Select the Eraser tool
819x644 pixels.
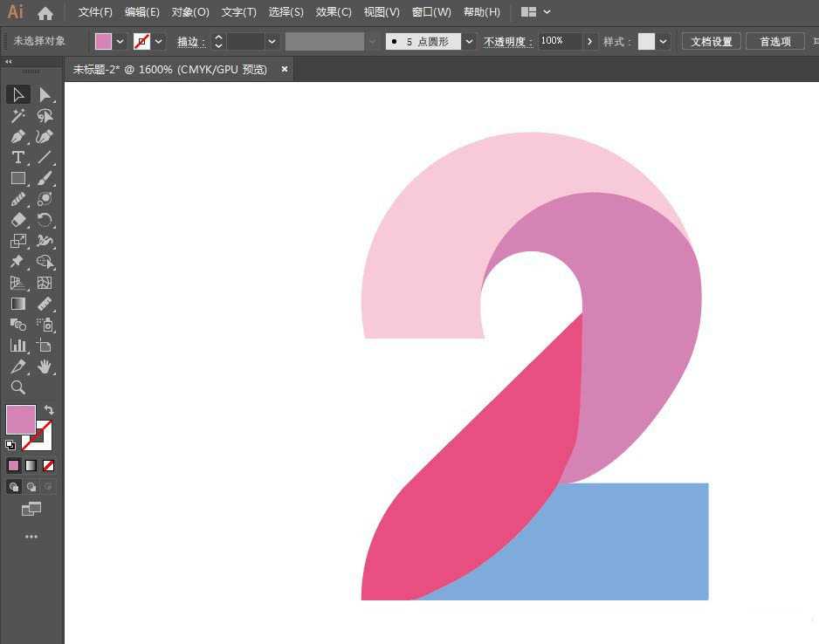tap(17, 220)
